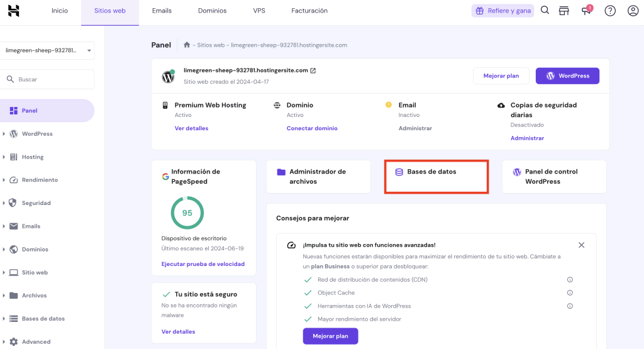The image size is (644, 349).
Task: Open the search magnifier in top bar
Action: 545,11
